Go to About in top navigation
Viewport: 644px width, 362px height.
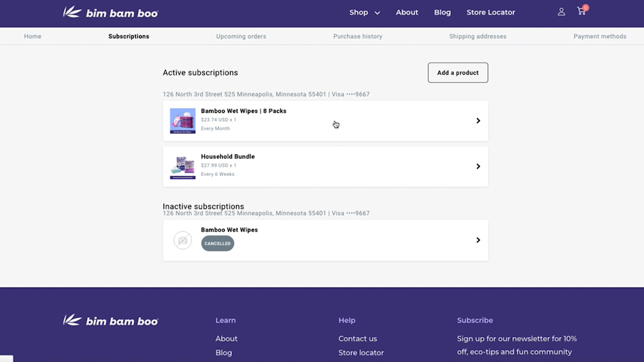click(407, 12)
